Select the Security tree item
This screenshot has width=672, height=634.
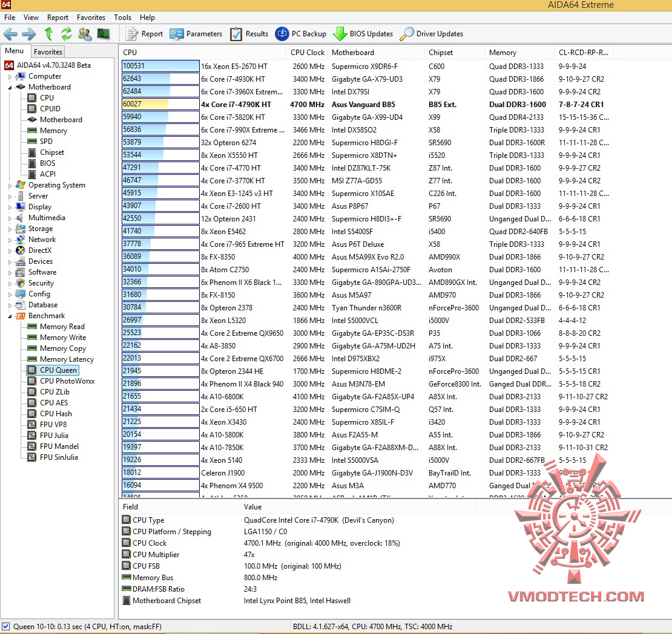35,283
